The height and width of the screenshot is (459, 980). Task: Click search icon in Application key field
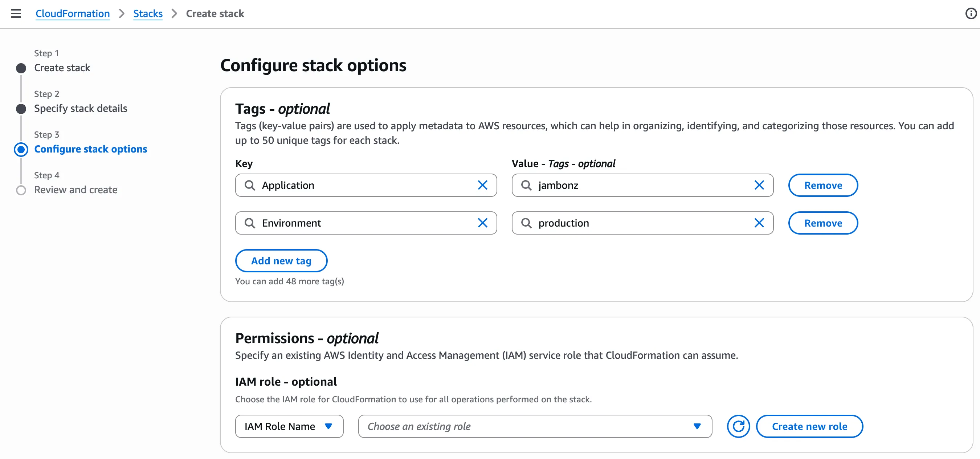[x=250, y=185]
